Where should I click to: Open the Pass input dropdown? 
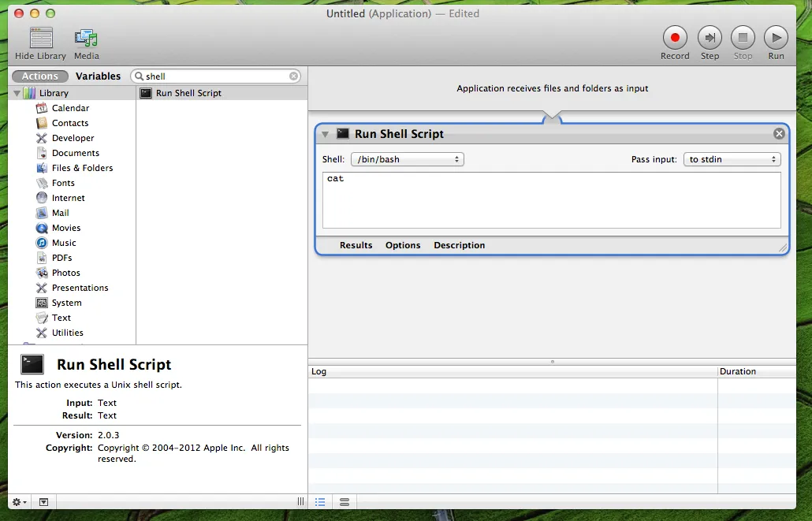pos(732,158)
